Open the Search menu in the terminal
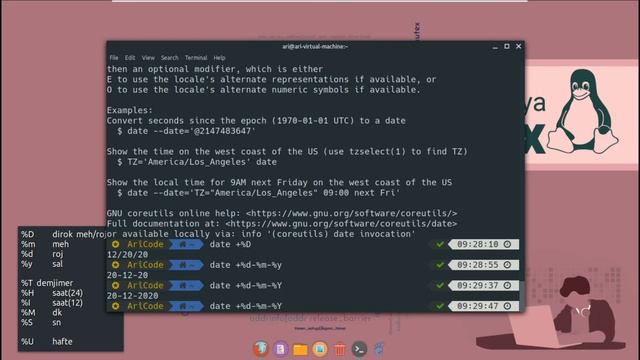Screen dimensions: 640x360 coord(169,58)
